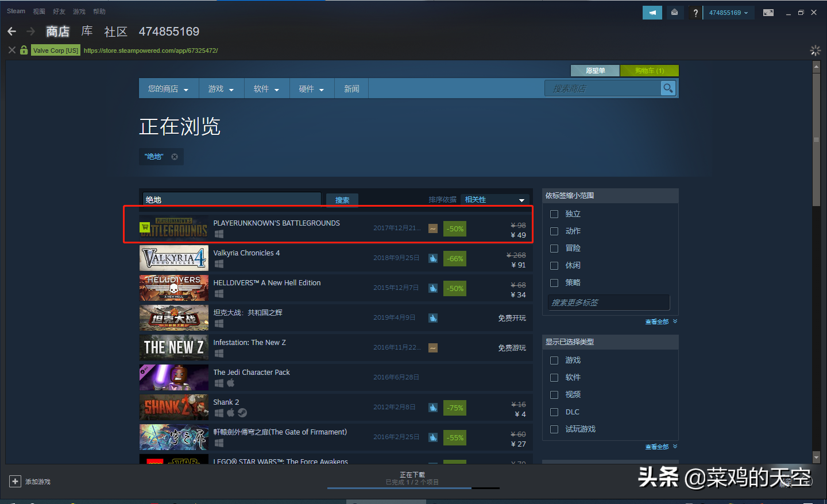Viewport: 827px width, 504px height.
Task: Open the 帮助 menu
Action: point(99,11)
